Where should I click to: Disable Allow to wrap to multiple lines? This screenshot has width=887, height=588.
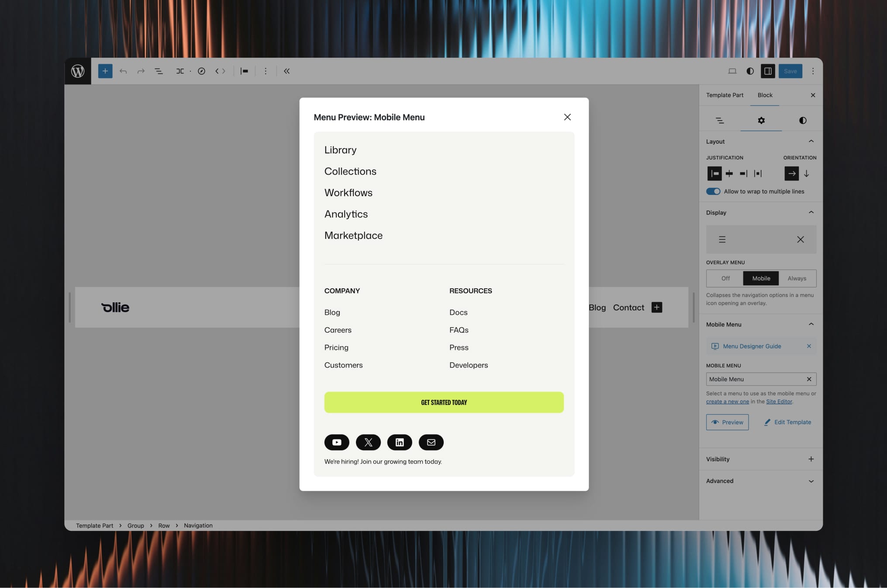(713, 191)
